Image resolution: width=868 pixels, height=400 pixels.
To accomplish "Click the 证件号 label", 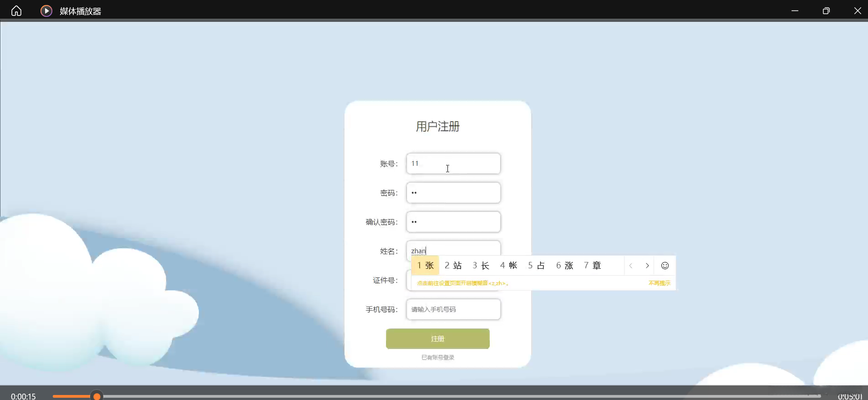I will coord(385,280).
